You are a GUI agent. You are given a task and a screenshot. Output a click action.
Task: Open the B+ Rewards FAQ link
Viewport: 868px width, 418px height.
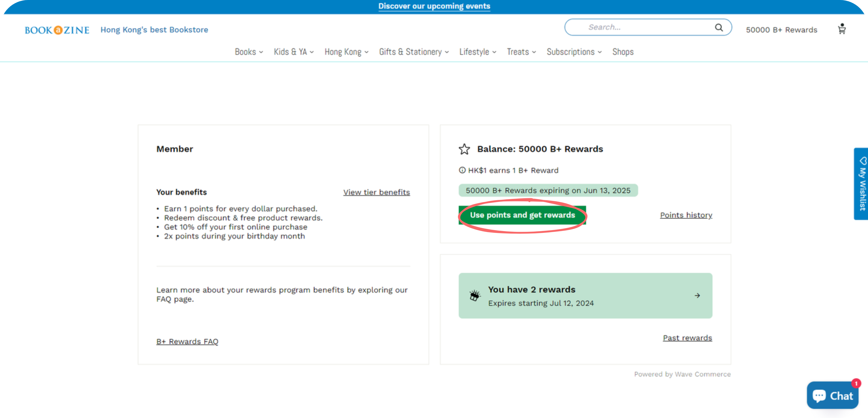(x=187, y=341)
